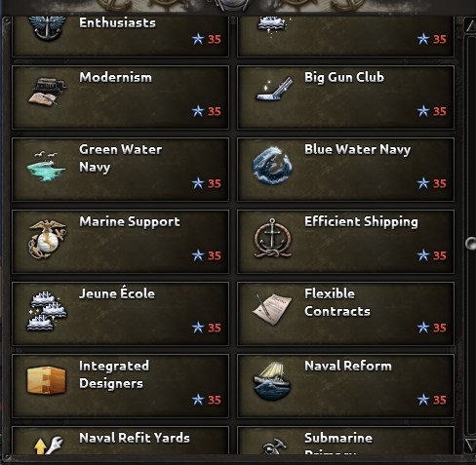Click the Modernism typewriter icon
Viewport: 476px width, 465px height.
click(x=47, y=92)
